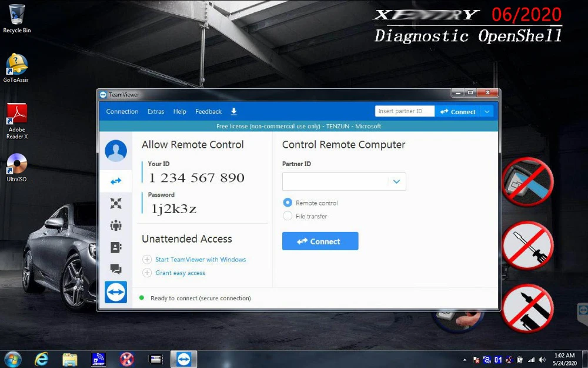Click the volume speaker tray icon
Viewport: 588px width, 368px height.
pos(542,360)
